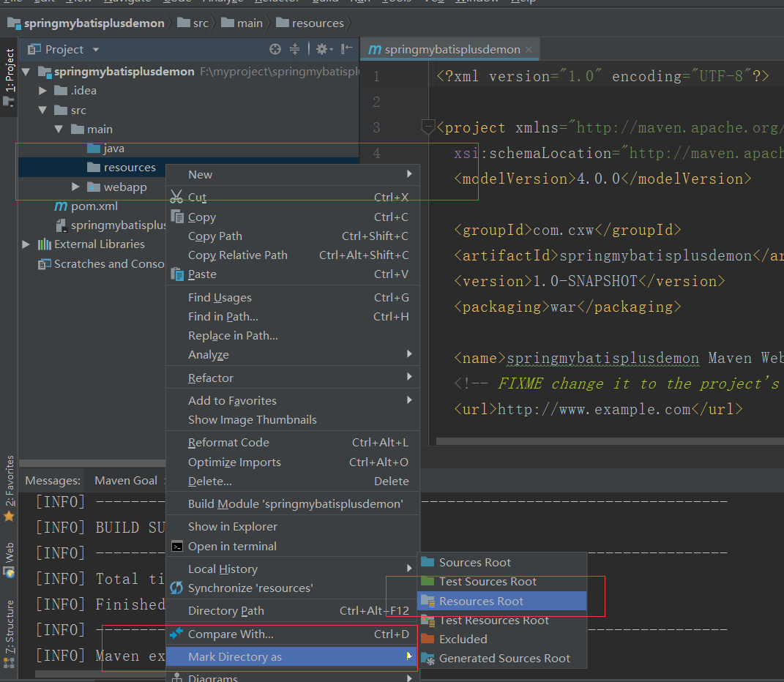The image size is (784, 682).
Task: Click the pom.xml Maven file icon
Action: pyautogui.click(x=61, y=206)
